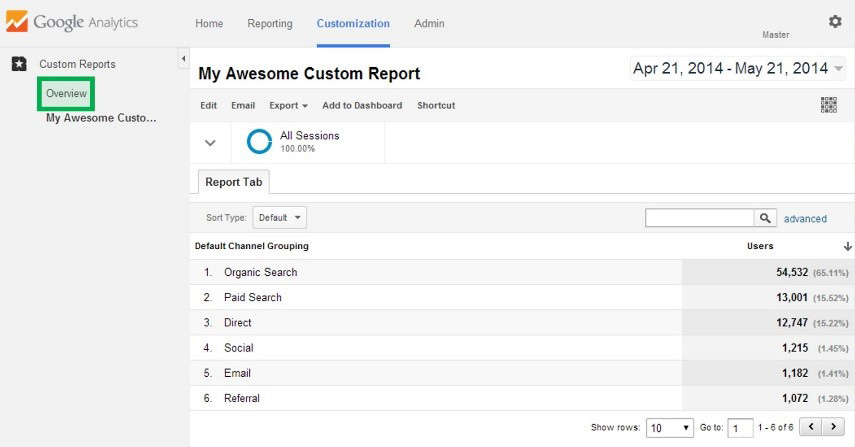Open the advanced filter link
Image resolution: width=855 pixels, height=447 pixels.
(805, 219)
